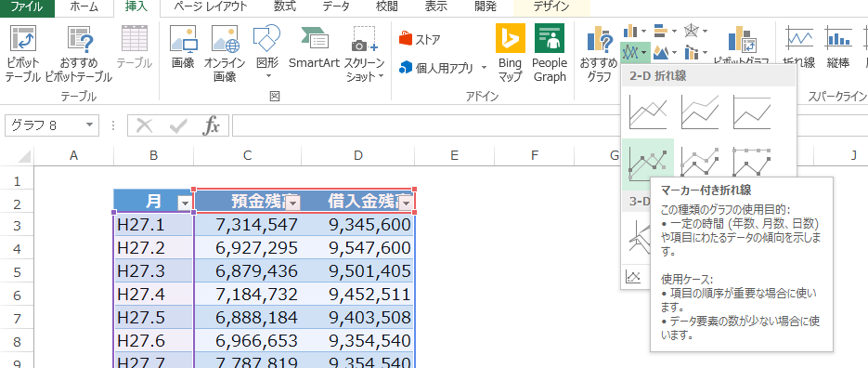
Task: Switch to the データ tab
Action: 335,7
